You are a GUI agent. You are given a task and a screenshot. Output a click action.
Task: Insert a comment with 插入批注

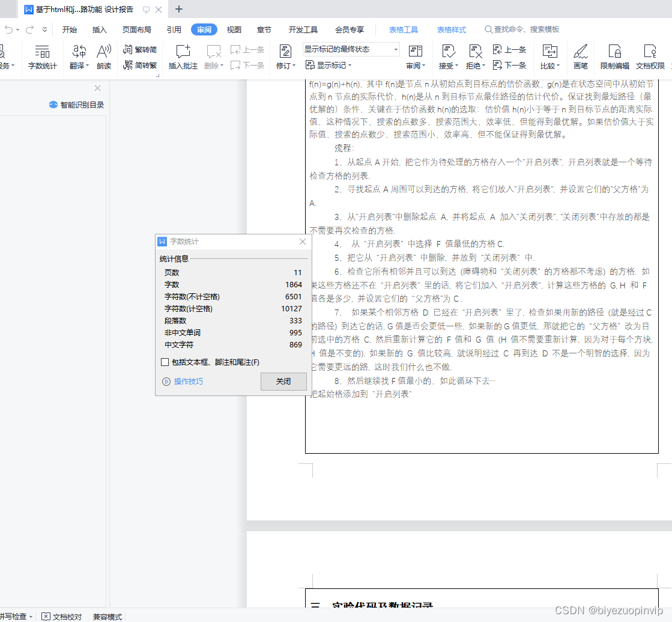tap(183, 57)
